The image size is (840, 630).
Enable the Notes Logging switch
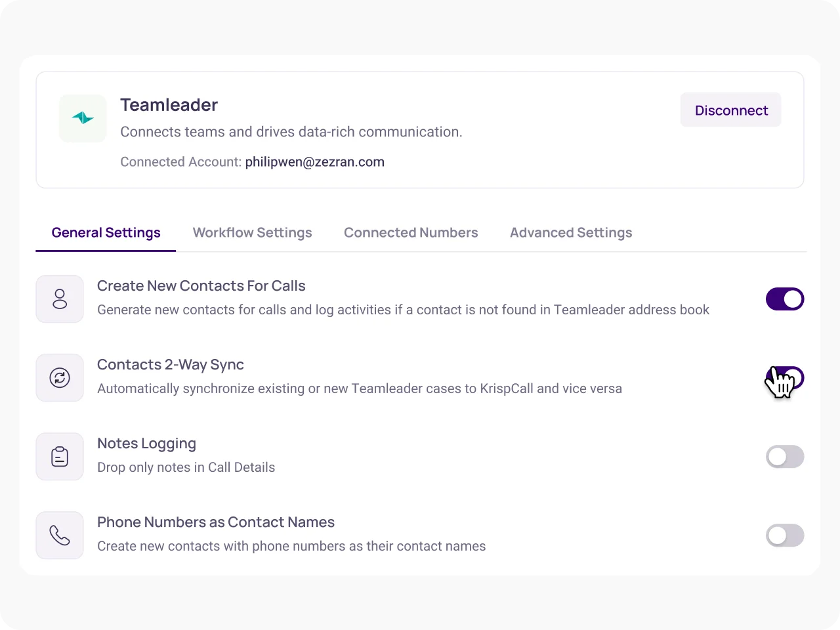point(785,457)
